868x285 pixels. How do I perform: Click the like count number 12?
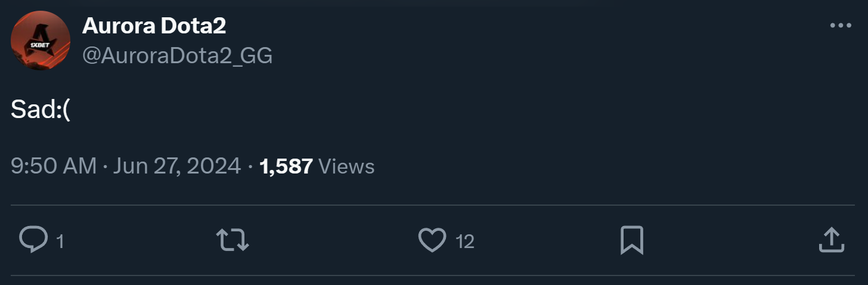click(465, 241)
